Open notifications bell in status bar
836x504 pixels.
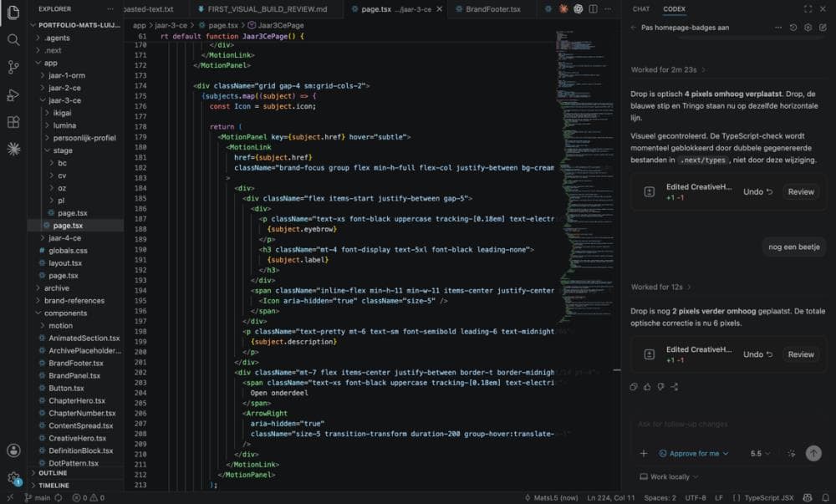click(x=825, y=497)
